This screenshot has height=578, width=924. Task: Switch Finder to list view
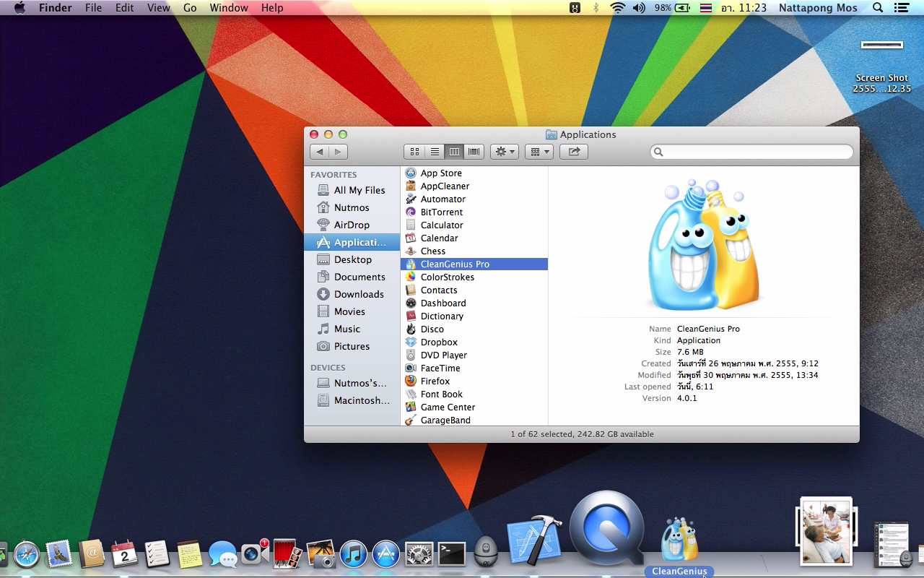tap(435, 152)
